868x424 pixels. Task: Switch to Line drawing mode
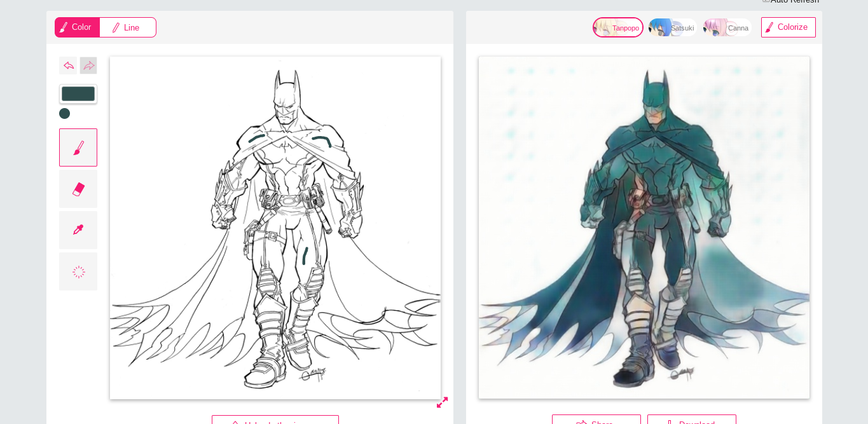click(128, 27)
